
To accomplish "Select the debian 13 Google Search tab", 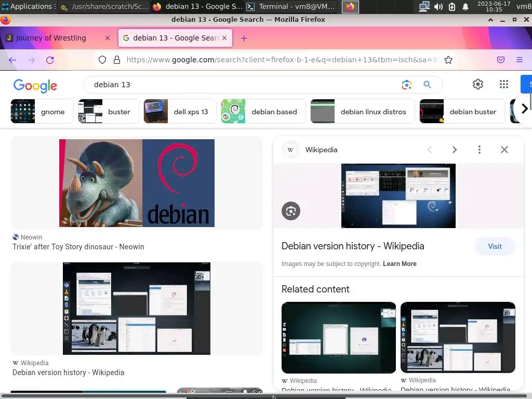I will coord(175,38).
